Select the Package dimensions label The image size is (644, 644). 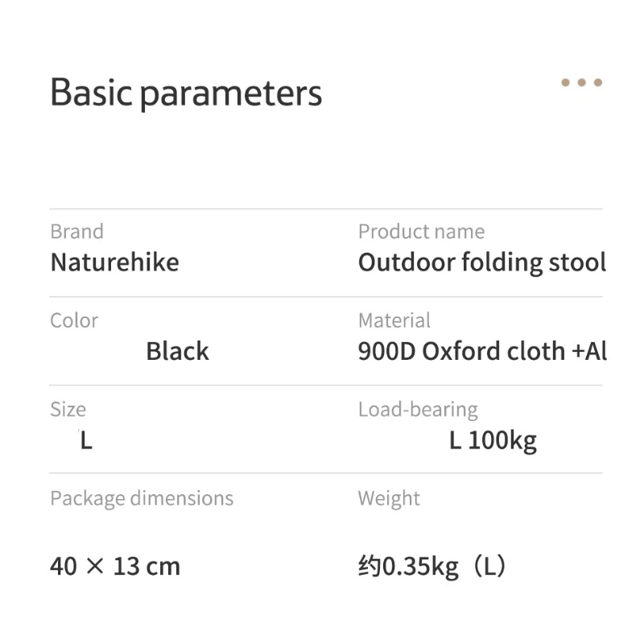point(142,498)
